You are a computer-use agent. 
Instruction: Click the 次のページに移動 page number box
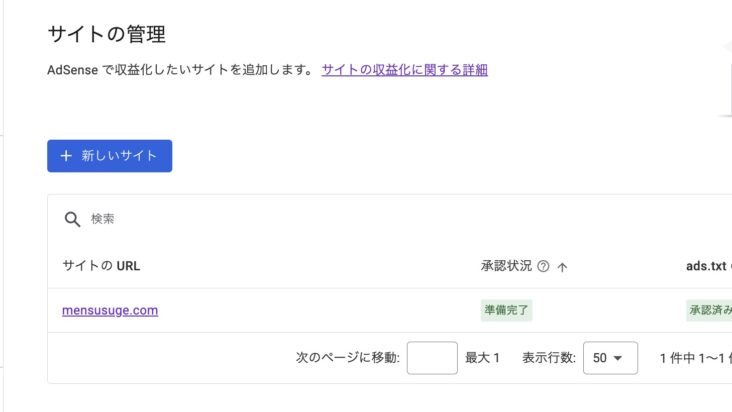[x=432, y=358]
